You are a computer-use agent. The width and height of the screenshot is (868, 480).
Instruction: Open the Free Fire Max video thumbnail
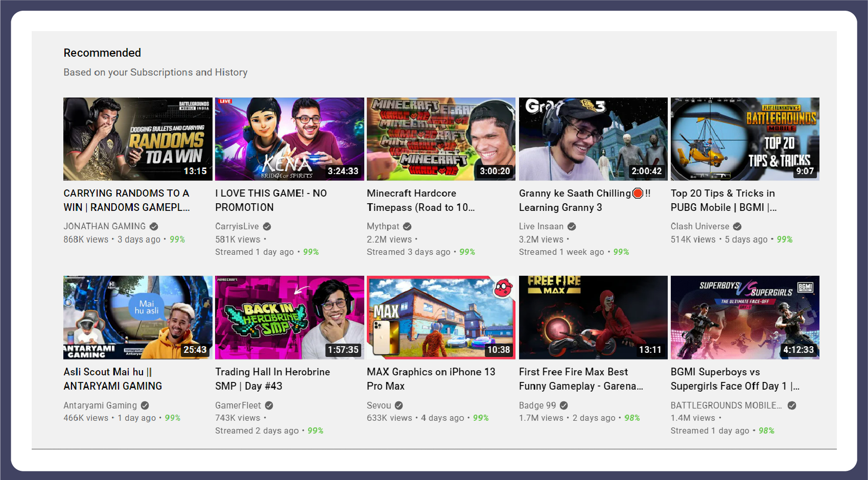[593, 318]
